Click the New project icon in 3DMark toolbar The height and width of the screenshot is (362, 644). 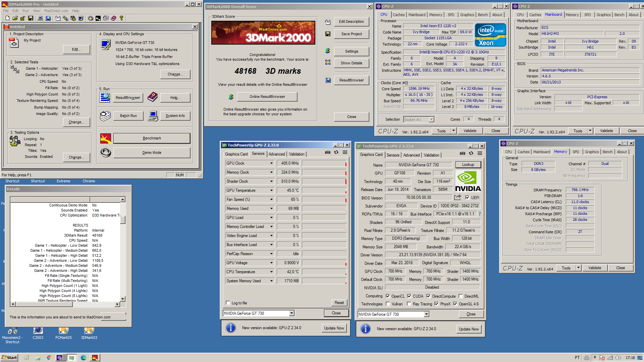7,18
